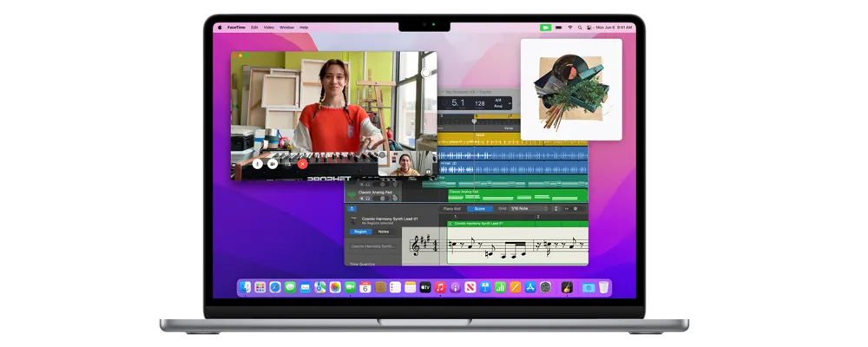Mute the microphone in FaceTime call

(x=258, y=163)
